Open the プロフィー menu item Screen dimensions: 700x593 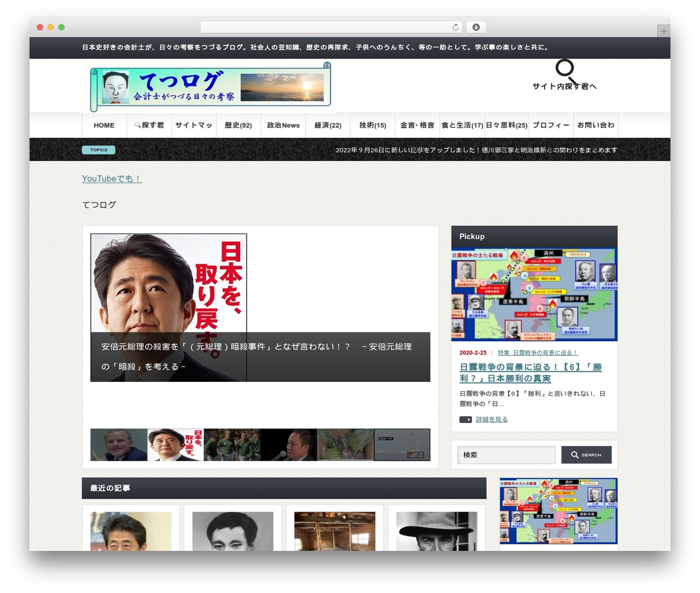551,125
